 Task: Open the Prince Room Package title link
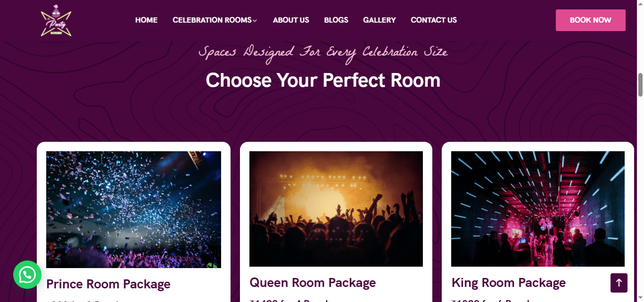click(x=108, y=284)
